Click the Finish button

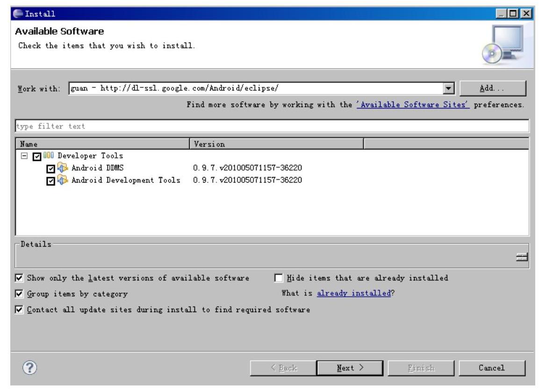[421, 368]
